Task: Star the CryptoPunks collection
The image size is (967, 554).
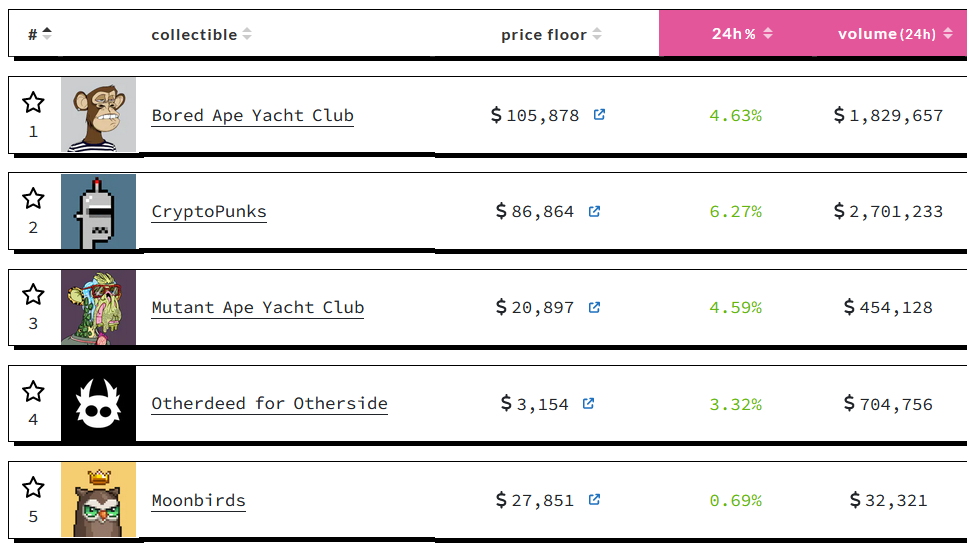Action: point(33,199)
